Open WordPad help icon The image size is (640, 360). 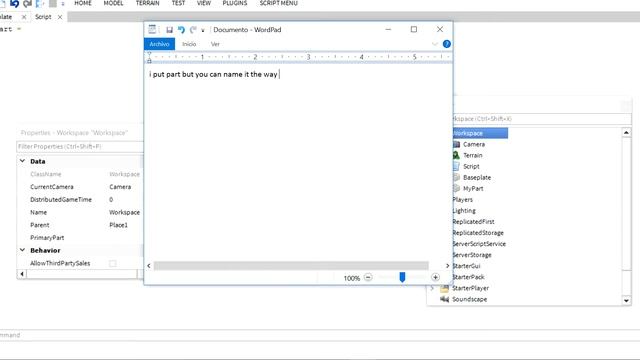point(447,44)
